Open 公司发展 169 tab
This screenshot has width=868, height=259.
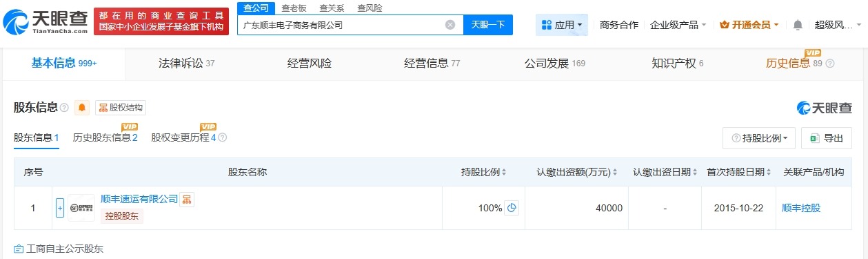click(x=555, y=64)
